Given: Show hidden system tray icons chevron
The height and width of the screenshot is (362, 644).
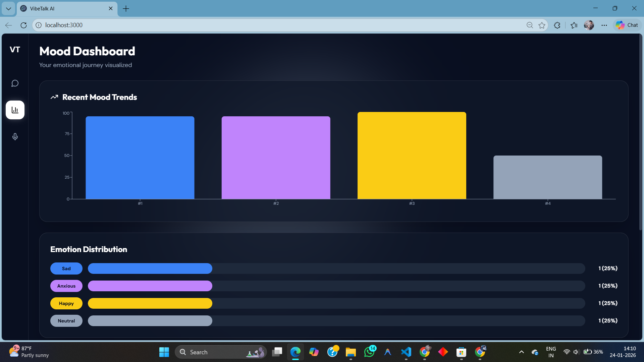Looking at the screenshot, I should (521, 352).
